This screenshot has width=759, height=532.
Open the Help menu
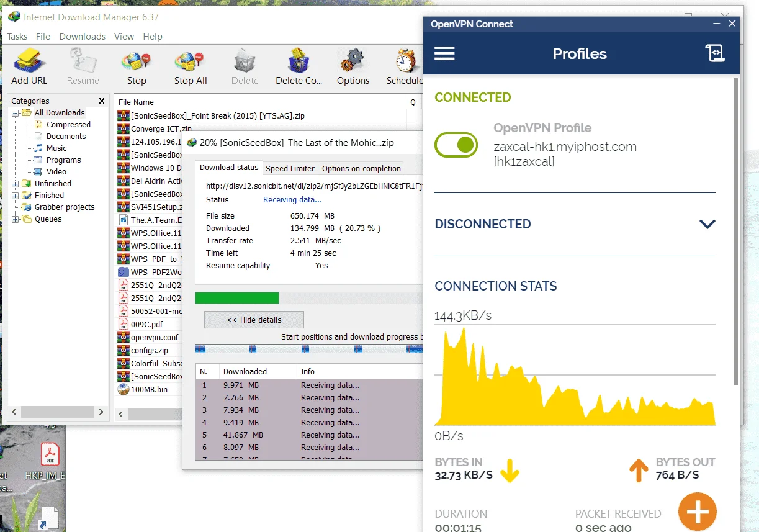[153, 37]
